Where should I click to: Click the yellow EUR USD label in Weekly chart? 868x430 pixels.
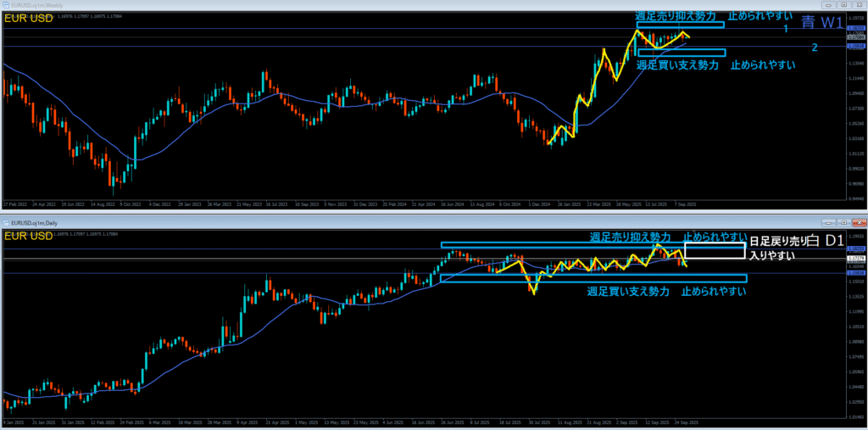click(28, 19)
